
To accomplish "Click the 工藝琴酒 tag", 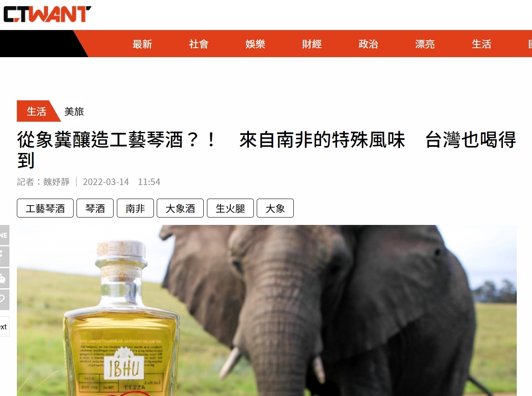I will click(x=45, y=208).
